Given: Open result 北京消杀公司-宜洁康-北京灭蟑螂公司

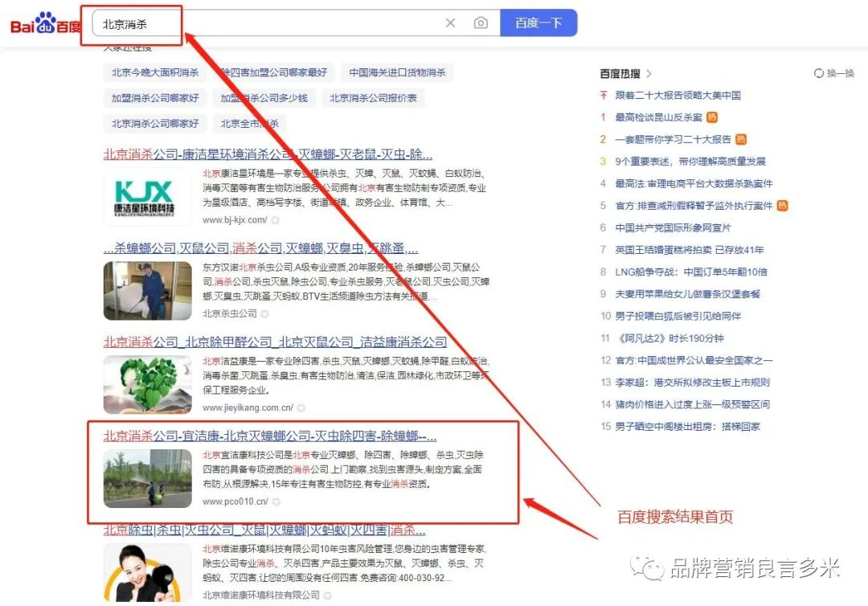Looking at the screenshot, I should tap(269, 436).
